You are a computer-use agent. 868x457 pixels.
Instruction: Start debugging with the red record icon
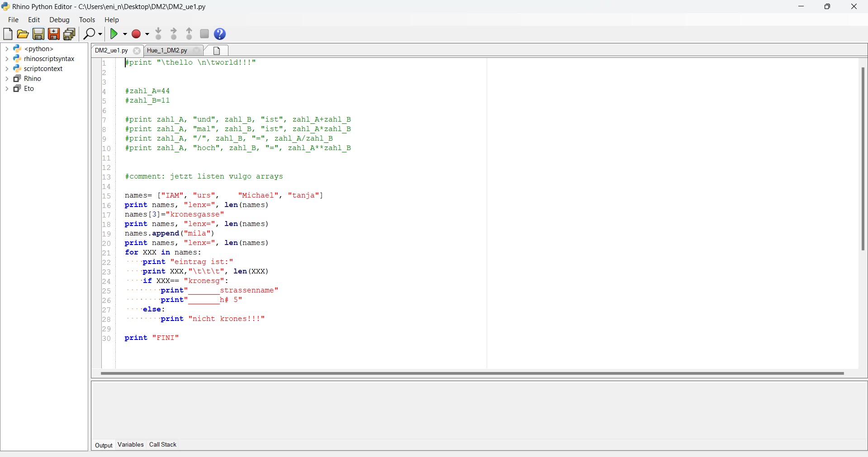click(x=137, y=33)
